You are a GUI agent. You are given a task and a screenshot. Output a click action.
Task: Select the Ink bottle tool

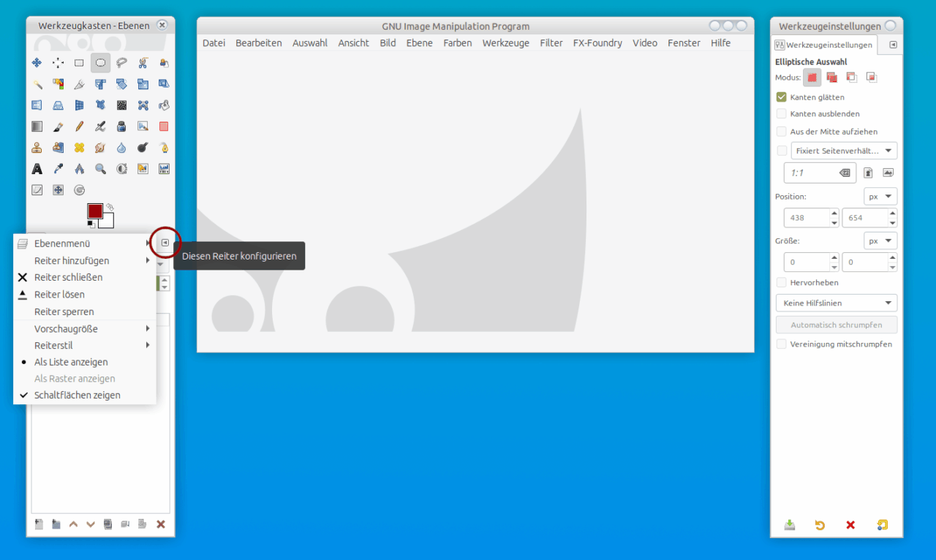point(122,126)
